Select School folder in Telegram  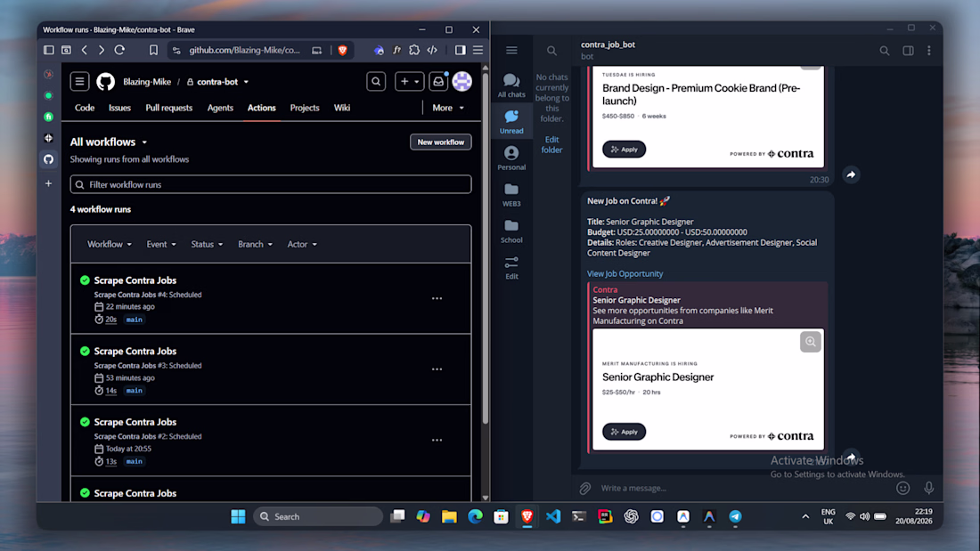(x=511, y=231)
